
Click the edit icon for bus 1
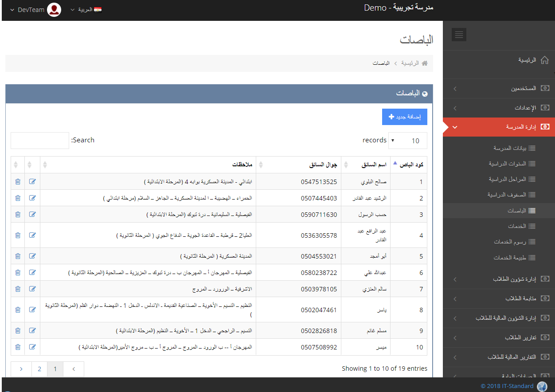click(32, 181)
